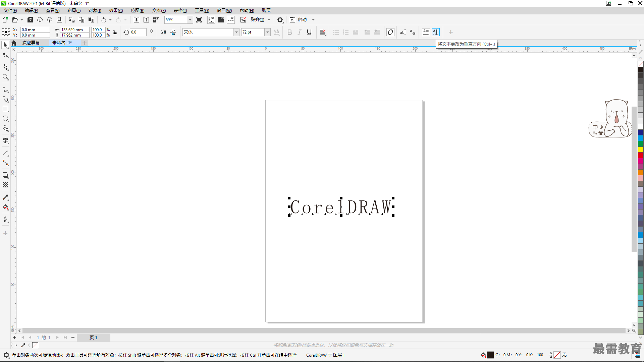Open the Text properties docker button
The height and width of the screenshot is (362, 644).
pyautogui.click(x=413, y=32)
